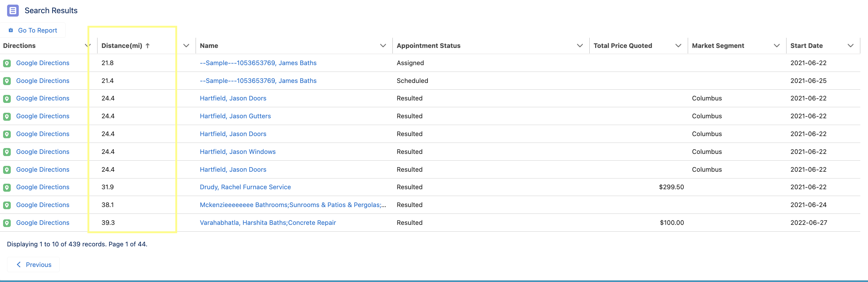Click the 2022-06-27 start date cell
The height and width of the screenshot is (282, 868).
[809, 223]
